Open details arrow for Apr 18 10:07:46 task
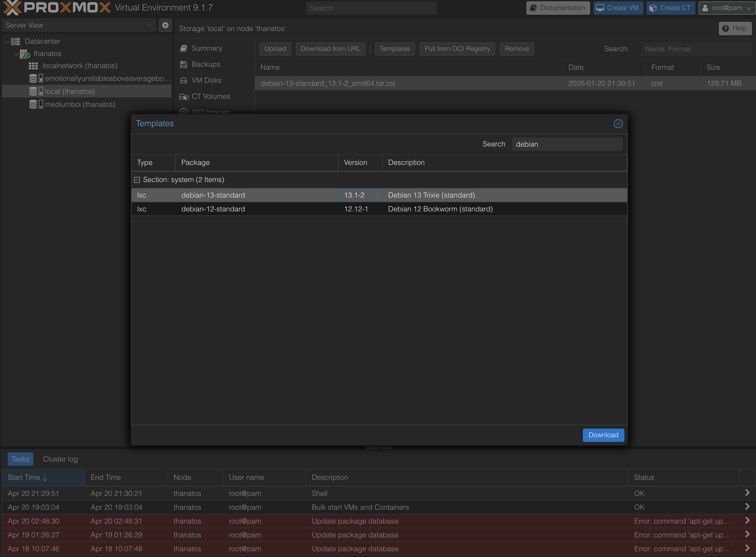Image resolution: width=756 pixels, height=557 pixels. tap(747, 548)
